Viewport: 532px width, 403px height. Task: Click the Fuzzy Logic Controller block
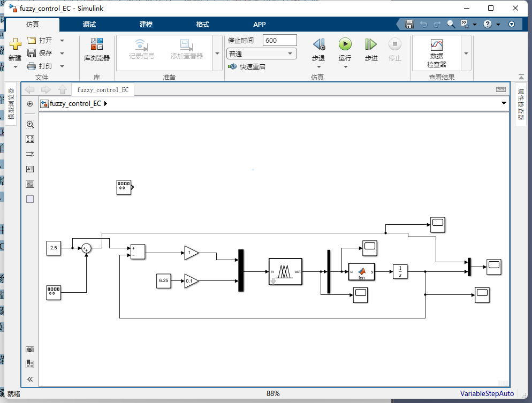click(285, 272)
